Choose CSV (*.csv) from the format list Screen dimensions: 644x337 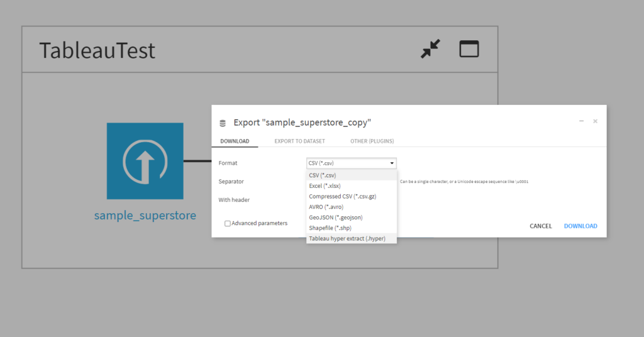pyautogui.click(x=351, y=175)
